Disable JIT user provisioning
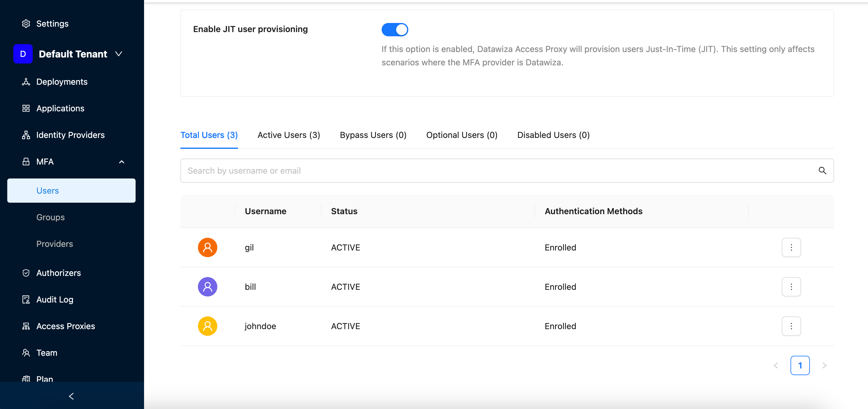 coord(395,29)
